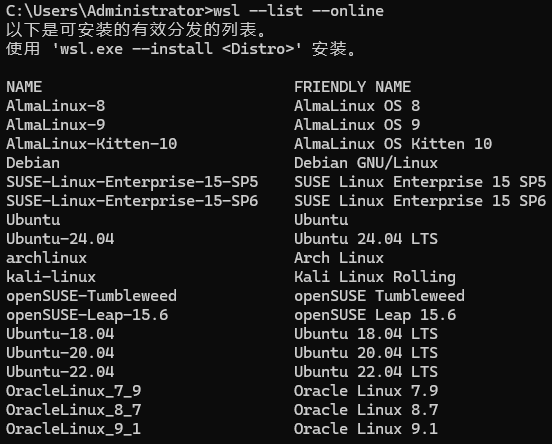Click the Kali Linux Rolling friendly name

[x=375, y=277]
